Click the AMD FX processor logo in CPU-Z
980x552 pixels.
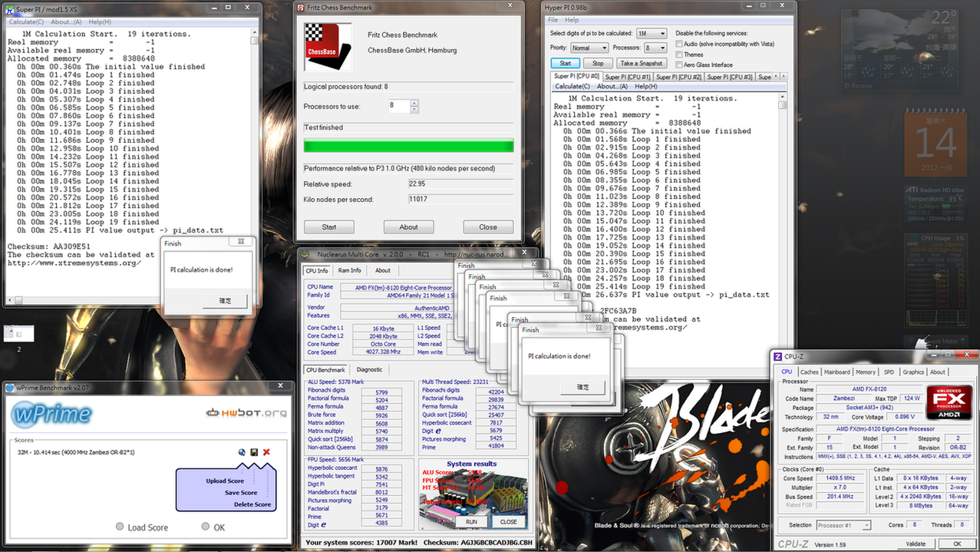click(x=951, y=401)
